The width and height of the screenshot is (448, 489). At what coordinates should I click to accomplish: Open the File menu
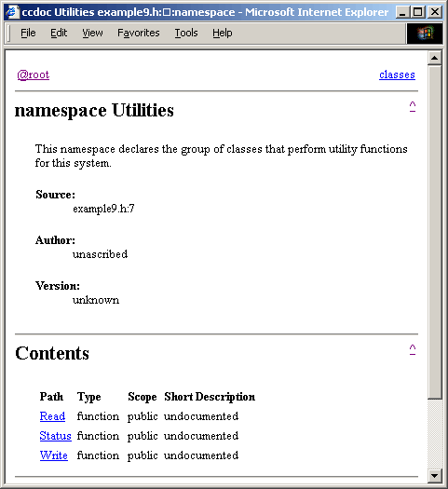(x=28, y=33)
